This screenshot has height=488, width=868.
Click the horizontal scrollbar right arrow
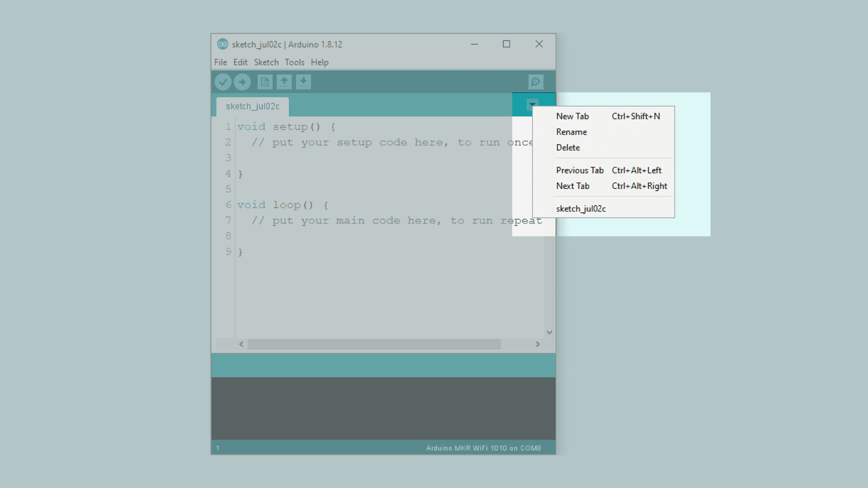(538, 344)
